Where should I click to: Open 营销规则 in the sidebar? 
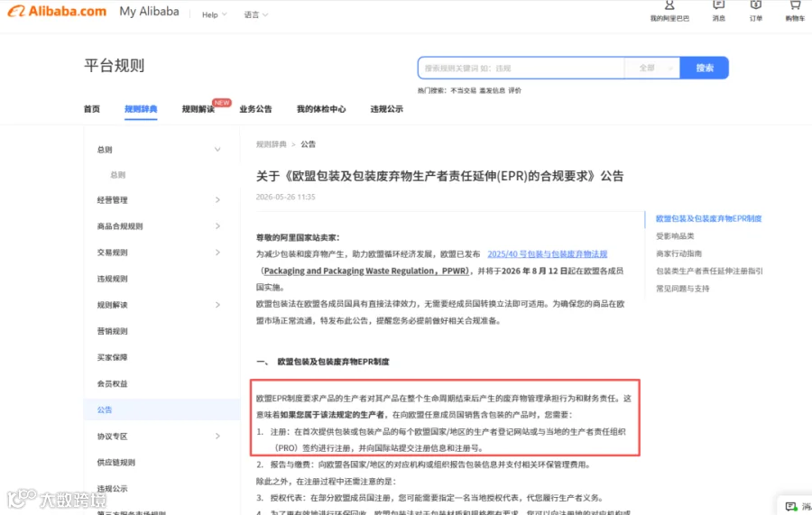coord(113,331)
